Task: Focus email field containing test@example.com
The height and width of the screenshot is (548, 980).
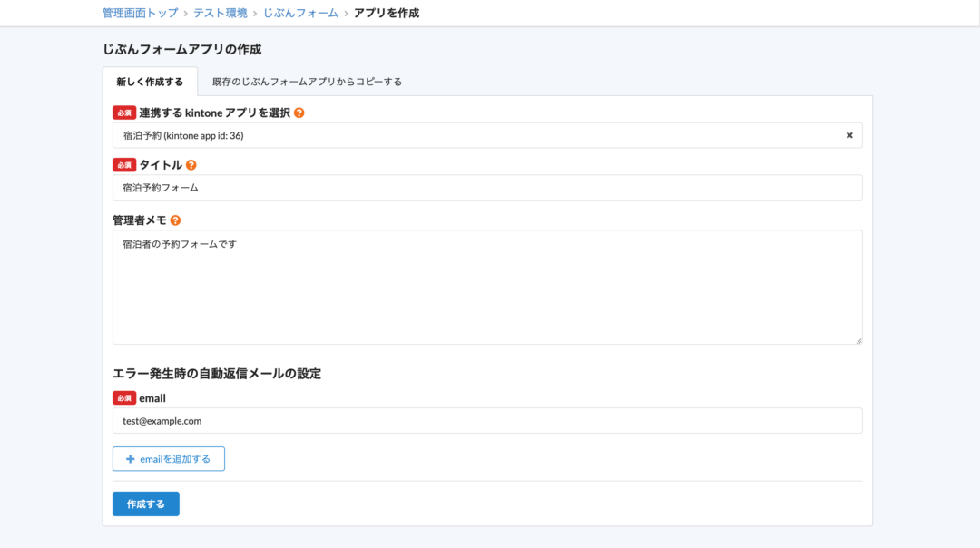Action: click(486, 421)
